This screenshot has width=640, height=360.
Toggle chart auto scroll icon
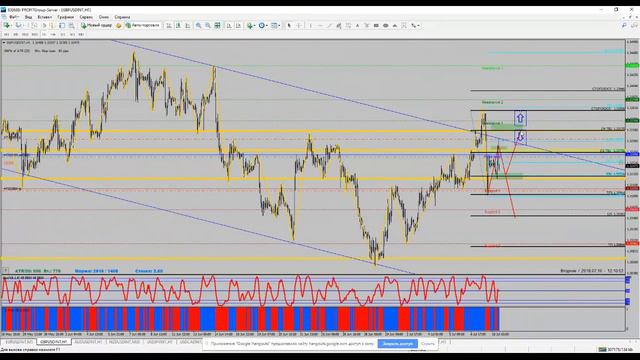[228, 25]
